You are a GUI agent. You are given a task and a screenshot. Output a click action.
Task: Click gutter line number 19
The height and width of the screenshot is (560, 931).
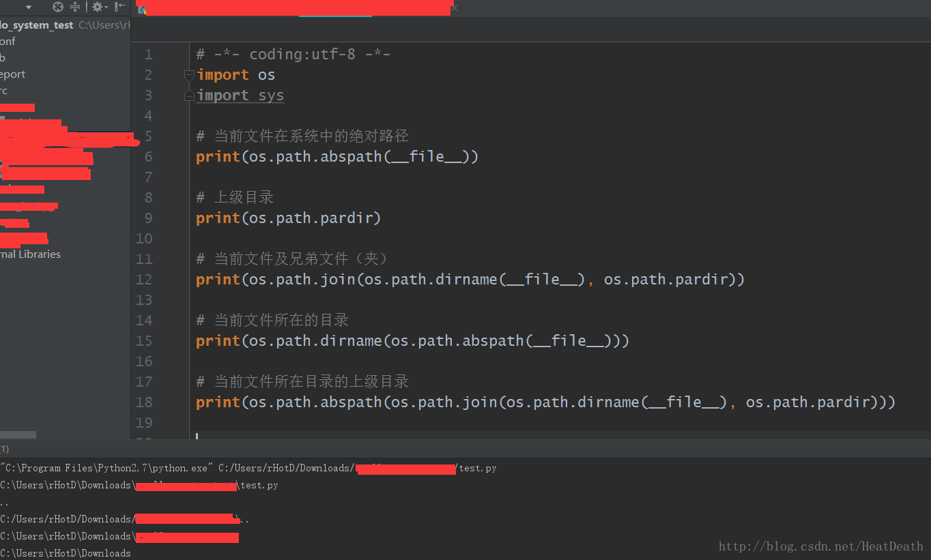tap(144, 423)
